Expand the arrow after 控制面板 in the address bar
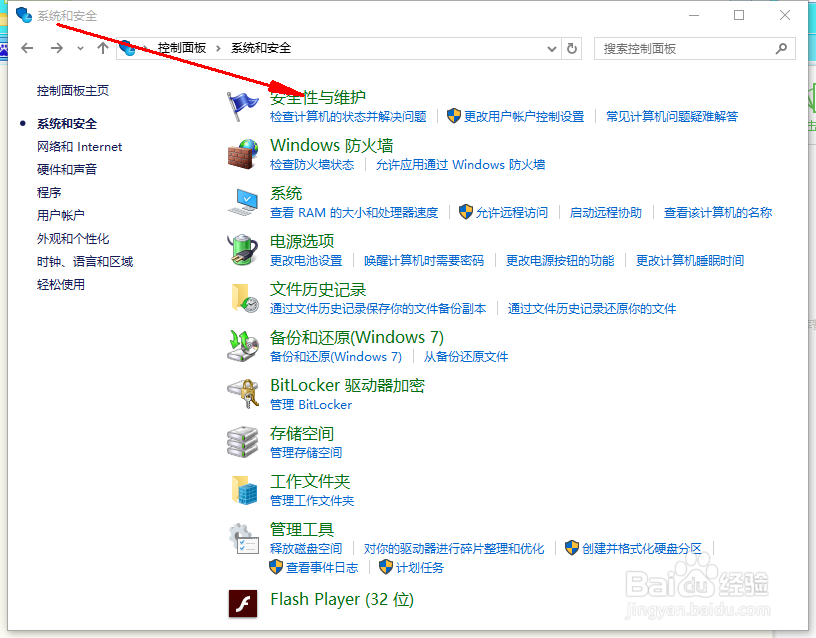816x638 pixels. (x=219, y=48)
